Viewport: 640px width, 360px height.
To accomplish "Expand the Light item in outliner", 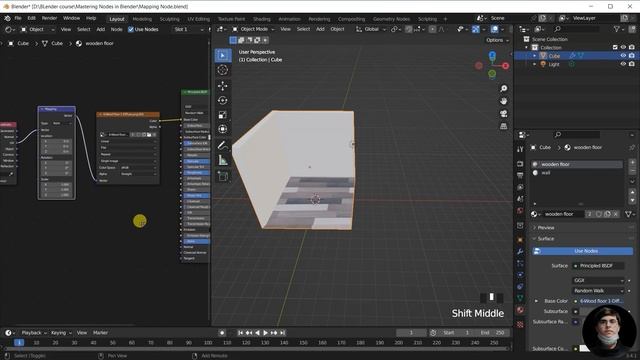I will 535,64.
